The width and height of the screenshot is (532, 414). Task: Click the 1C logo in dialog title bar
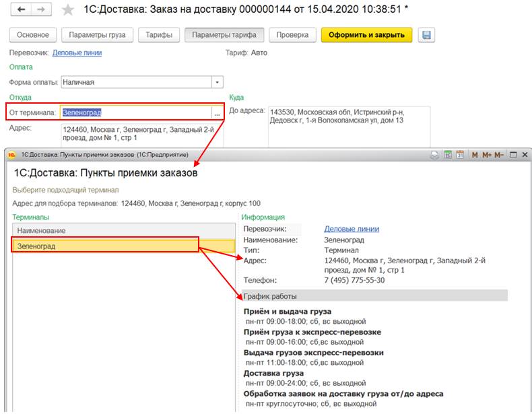pyautogui.click(x=12, y=155)
